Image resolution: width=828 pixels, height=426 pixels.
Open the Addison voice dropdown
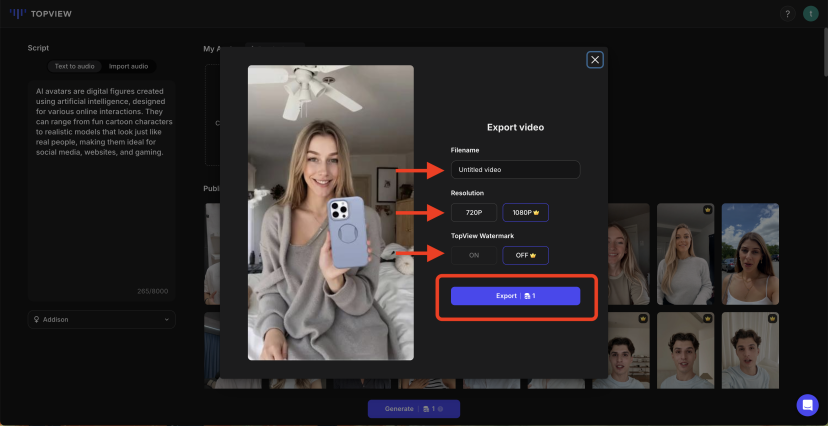[x=101, y=319]
